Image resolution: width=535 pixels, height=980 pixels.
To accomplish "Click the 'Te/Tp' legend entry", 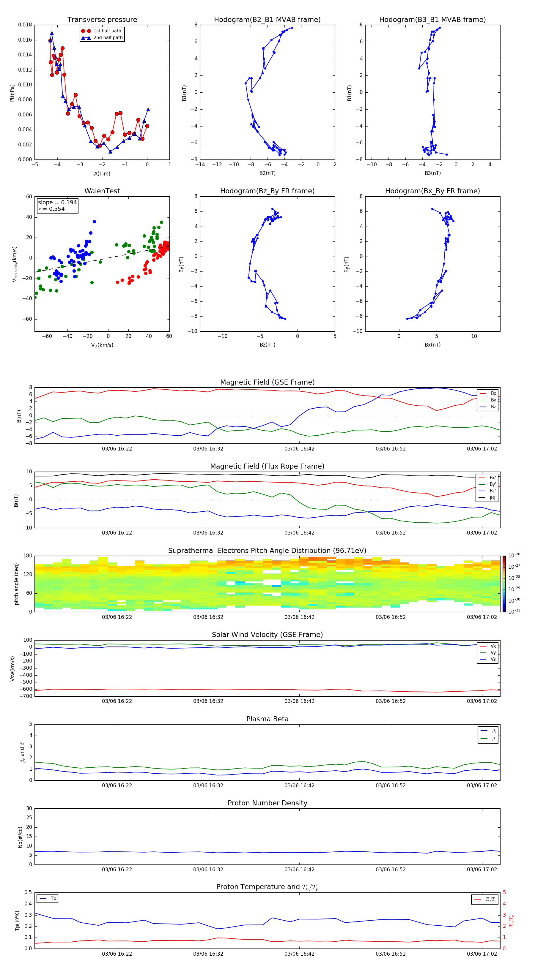I will point(485,899).
